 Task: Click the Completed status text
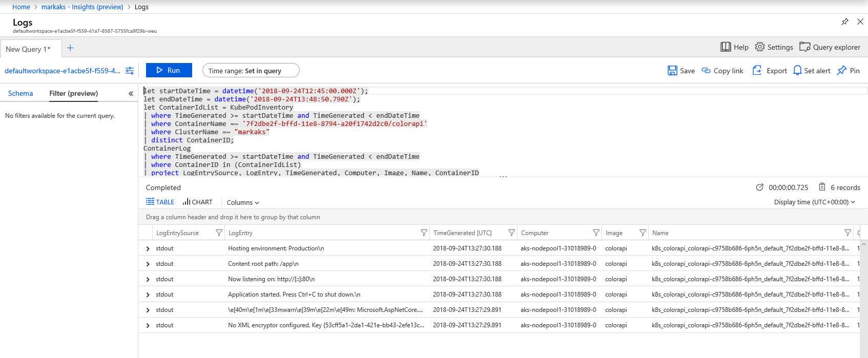(x=163, y=187)
